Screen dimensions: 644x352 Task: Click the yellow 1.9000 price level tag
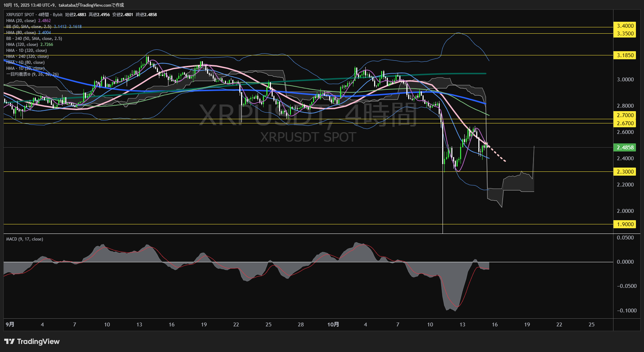[625, 224]
